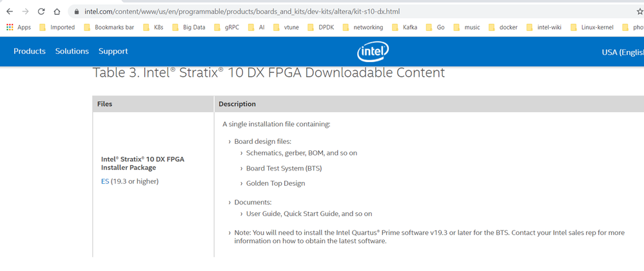The height and width of the screenshot is (271, 644).
Task: Open the AI bookmarks folder
Action: (x=256, y=28)
